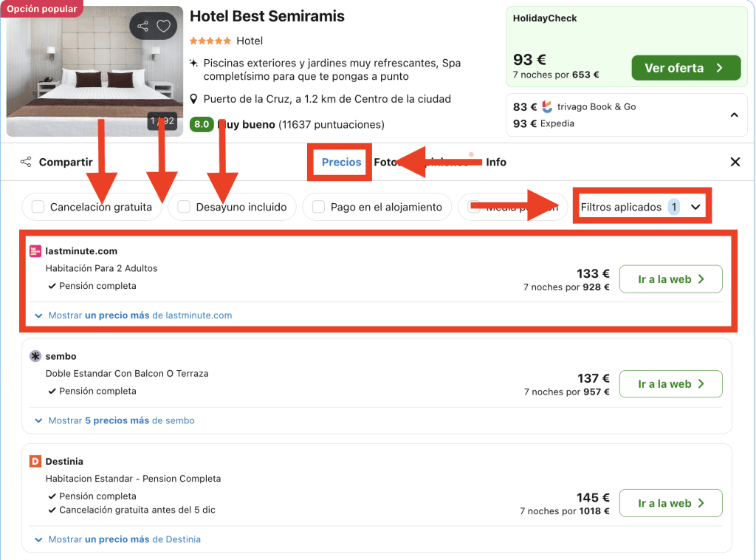
Task: Click the green Ver oferta button
Action: pyautogui.click(x=685, y=68)
